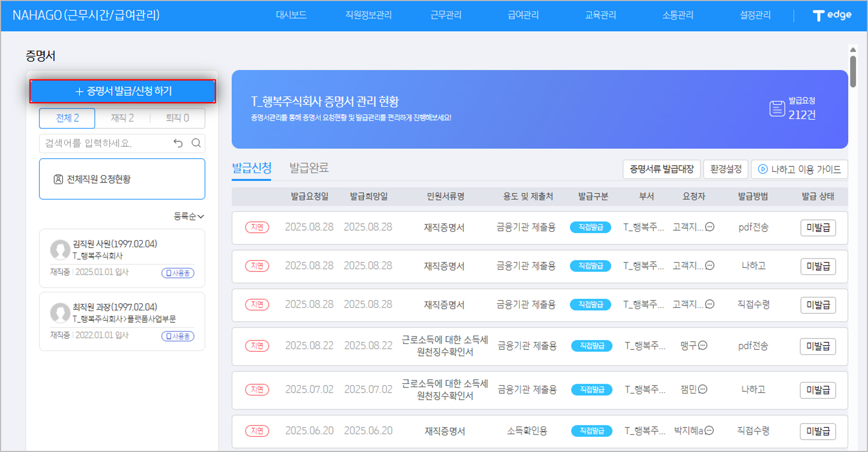Click the T edge logo in the top bar

(x=831, y=15)
